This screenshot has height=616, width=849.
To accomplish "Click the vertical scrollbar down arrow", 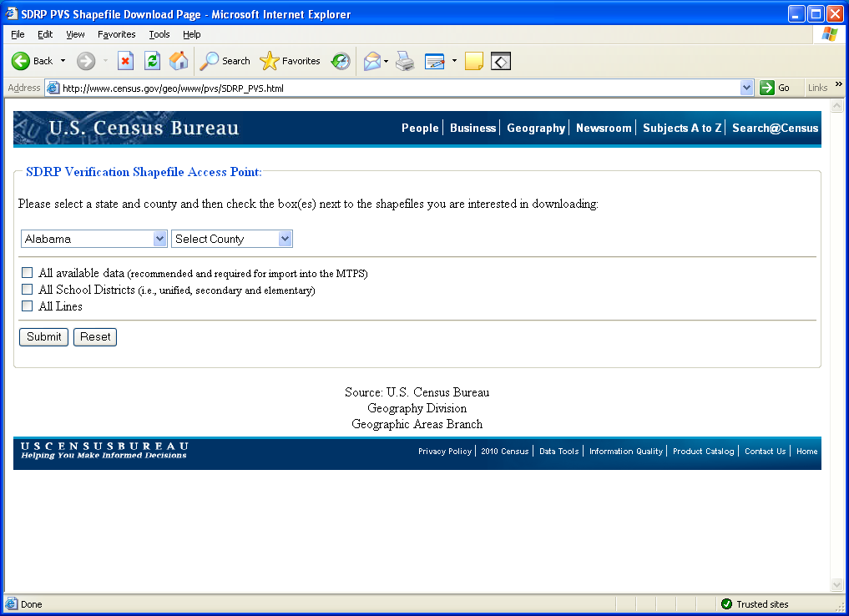I will (x=837, y=584).
